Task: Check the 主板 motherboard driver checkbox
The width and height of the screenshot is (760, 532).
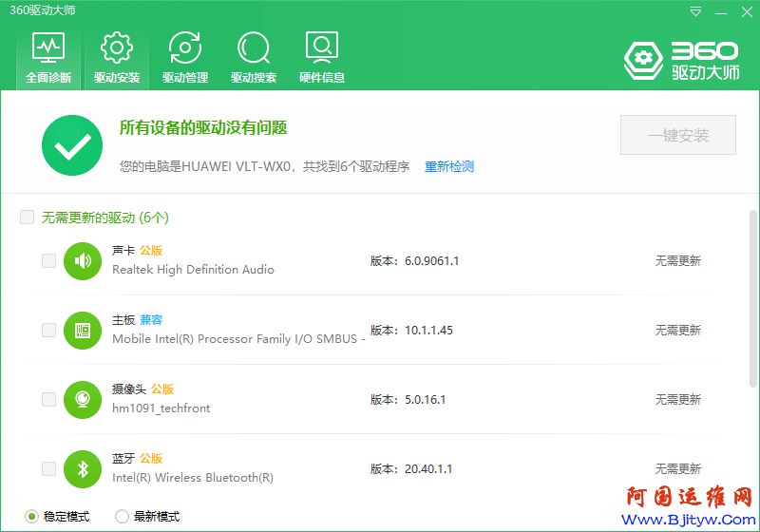Action: (x=48, y=330)
